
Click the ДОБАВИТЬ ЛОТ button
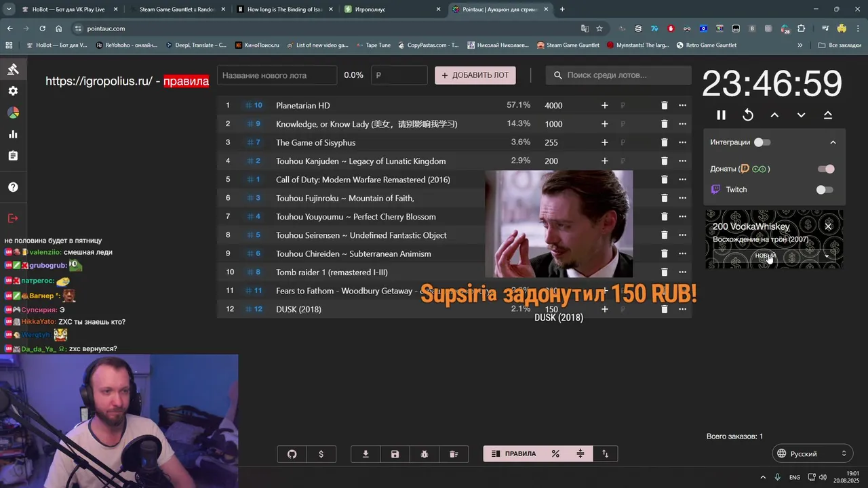(x=475, y=75)
